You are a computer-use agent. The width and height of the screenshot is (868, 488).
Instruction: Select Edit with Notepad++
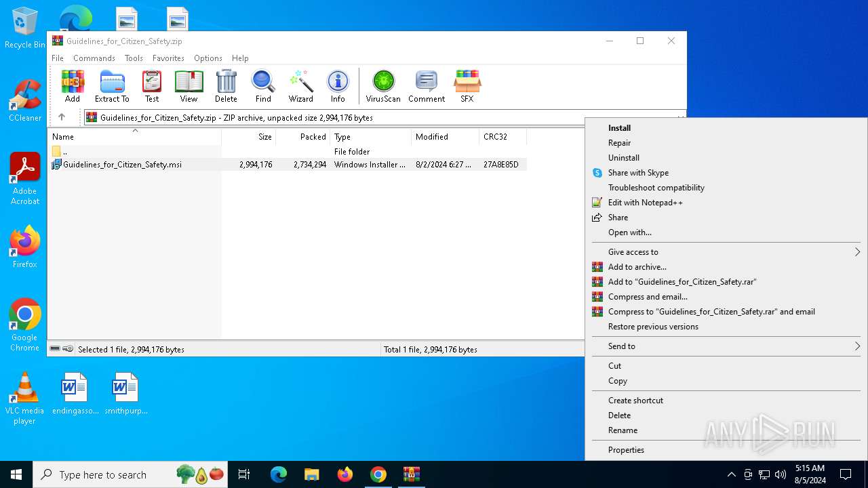pyautogui.click(x=726, y=203)
